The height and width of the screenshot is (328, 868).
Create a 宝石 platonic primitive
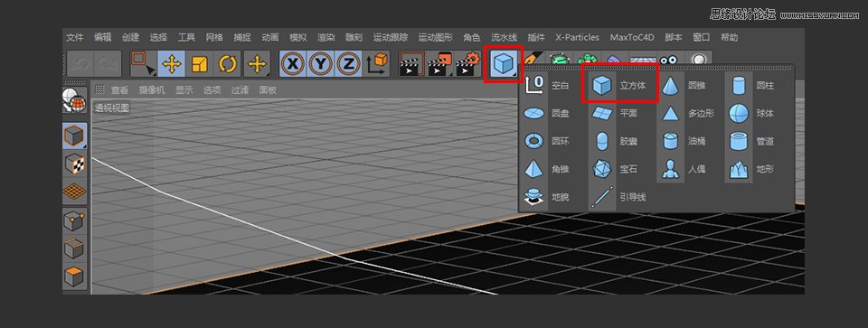coord(615,169)
